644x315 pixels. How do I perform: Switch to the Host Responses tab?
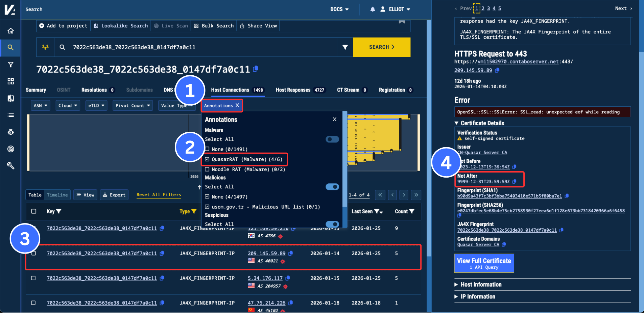pyautogui.click(x=300, y=90)
